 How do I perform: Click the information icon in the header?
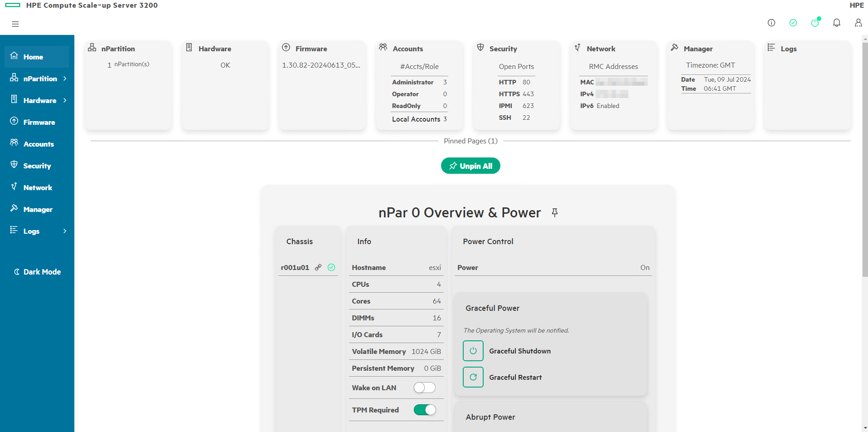click(x=771, y=23)
